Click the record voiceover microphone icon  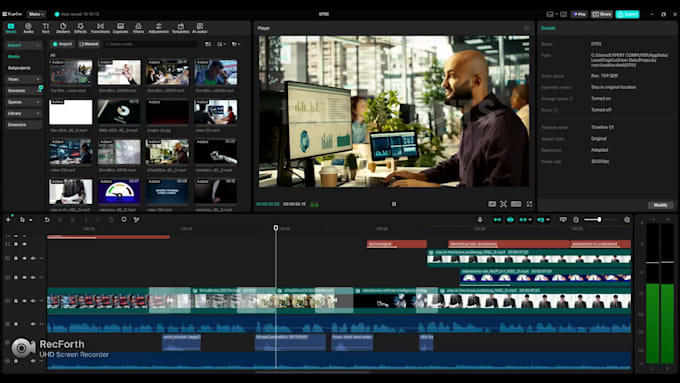(x=480, y=220)
